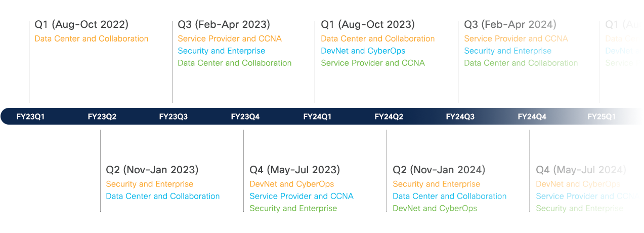
Task: Click the faded FY25Q1 timeline label
Action: click(602, 116)
